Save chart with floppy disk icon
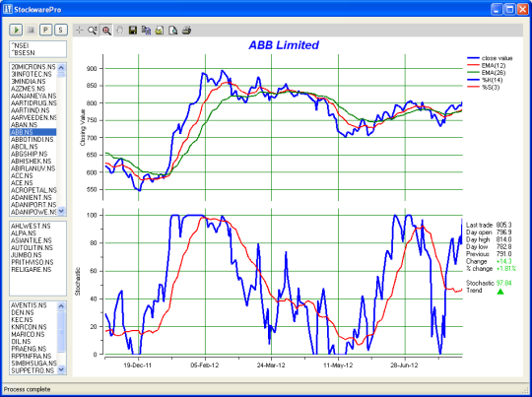Image resolution: width=532 pixels, height=397 pixels. [133, 31]
